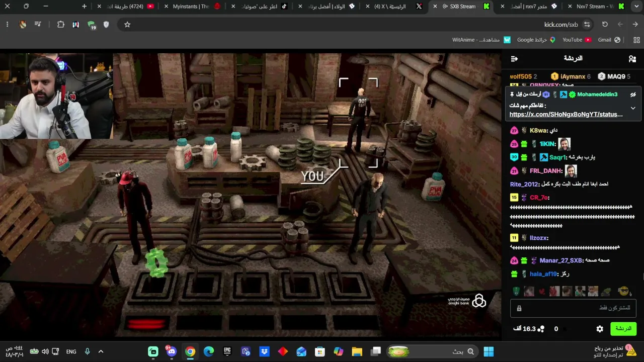The image size is (644, 362).
Task: Click the Mohamedeldin3 username in the pinned message
Action: (597, 95)
